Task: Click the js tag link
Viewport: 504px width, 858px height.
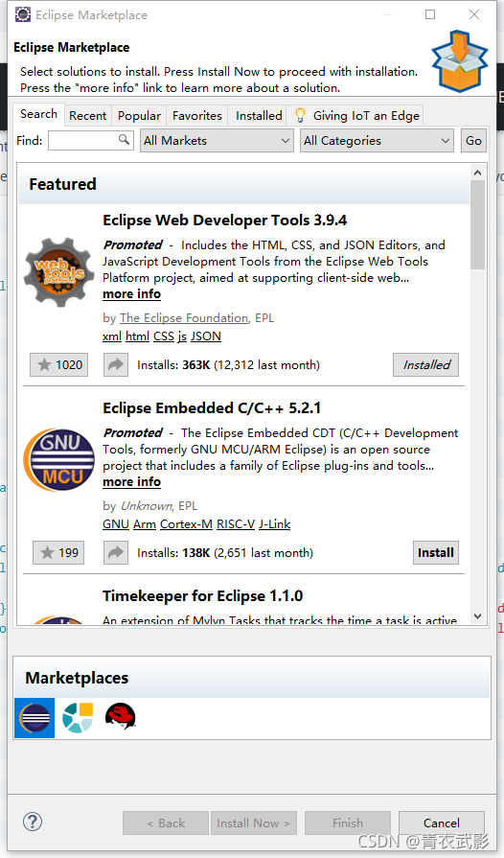Action: coord(182,336)
